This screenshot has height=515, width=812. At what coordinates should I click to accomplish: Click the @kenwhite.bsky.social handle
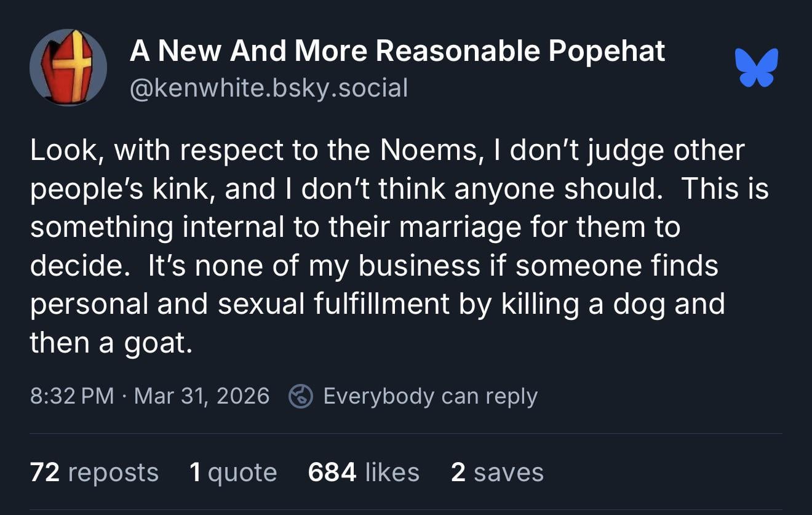click(x=268, y=88)
